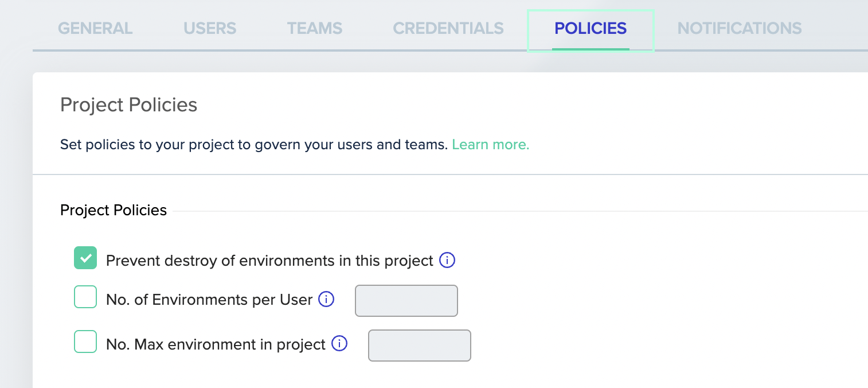This screenshot has height=388, width=868.
Task: Click the Policies tab
Action: click(x=591, y=28)
